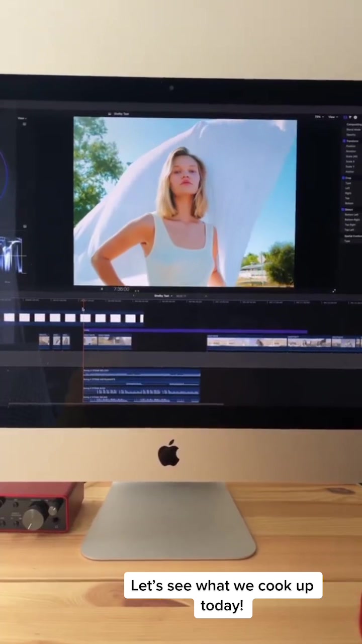The width and height of the screenshot is (362, 644).
Task: Click the clapperboard icon beside viewer title
Action: tap(110, 114)
